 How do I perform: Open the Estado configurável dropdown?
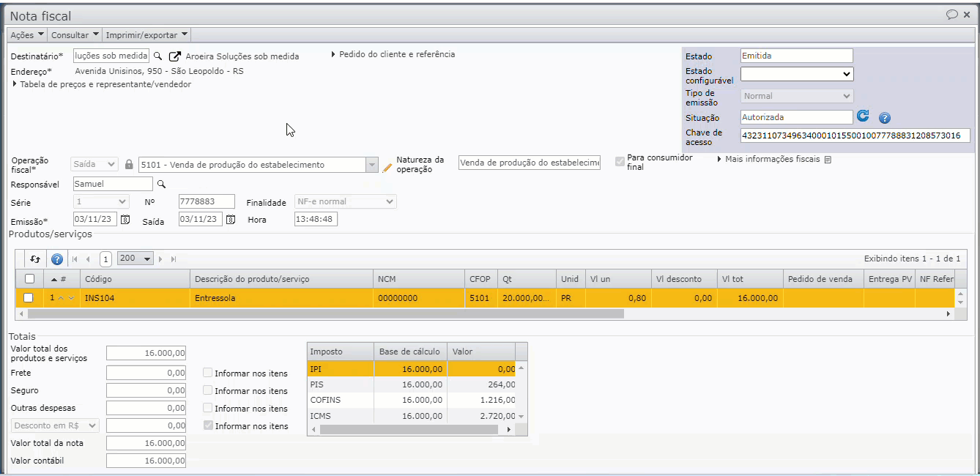point(797,74)
